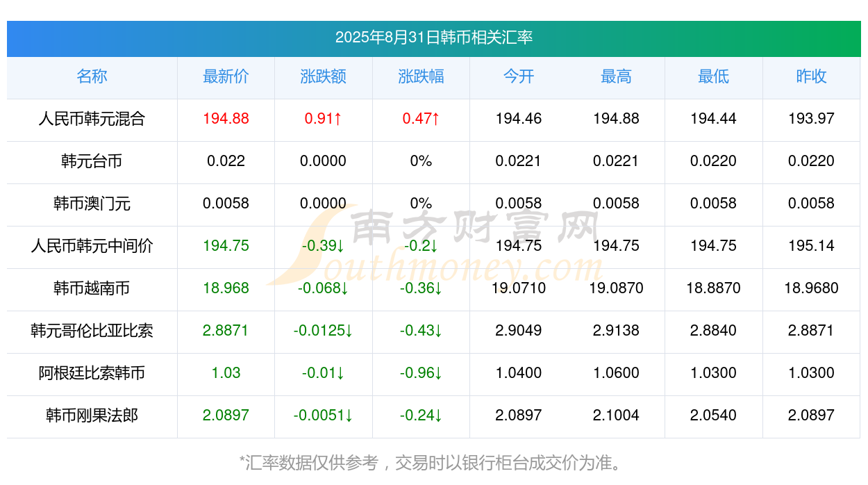
Task: Click the 韩元台币 0% change percent
Action: pyautogui.click(x=421, y=161)
